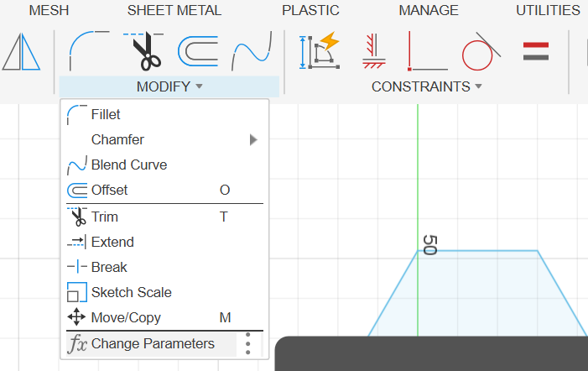Open more options dots beside Change Parameters
Viewport: 588px width, 371px height.
pyautogui.click(x=248, y=343)
